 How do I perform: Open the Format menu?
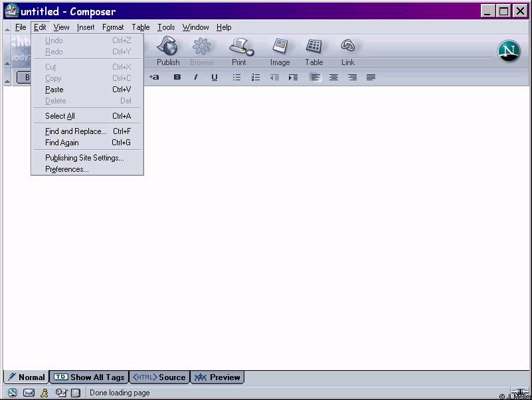pos(113,27)
